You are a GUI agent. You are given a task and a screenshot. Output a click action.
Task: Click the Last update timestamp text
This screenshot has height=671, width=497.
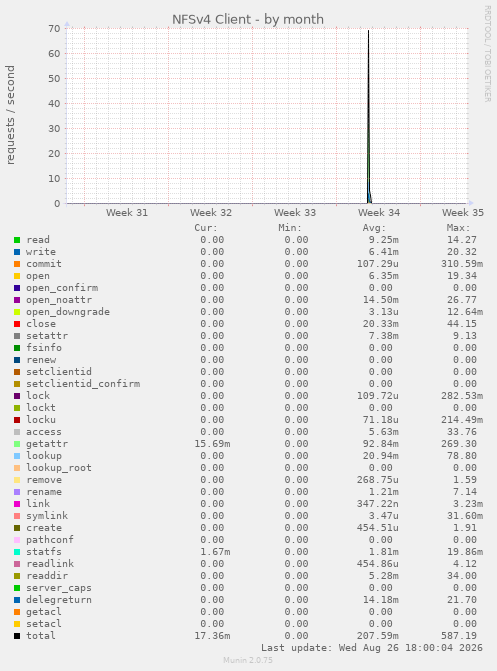point(372,648)
